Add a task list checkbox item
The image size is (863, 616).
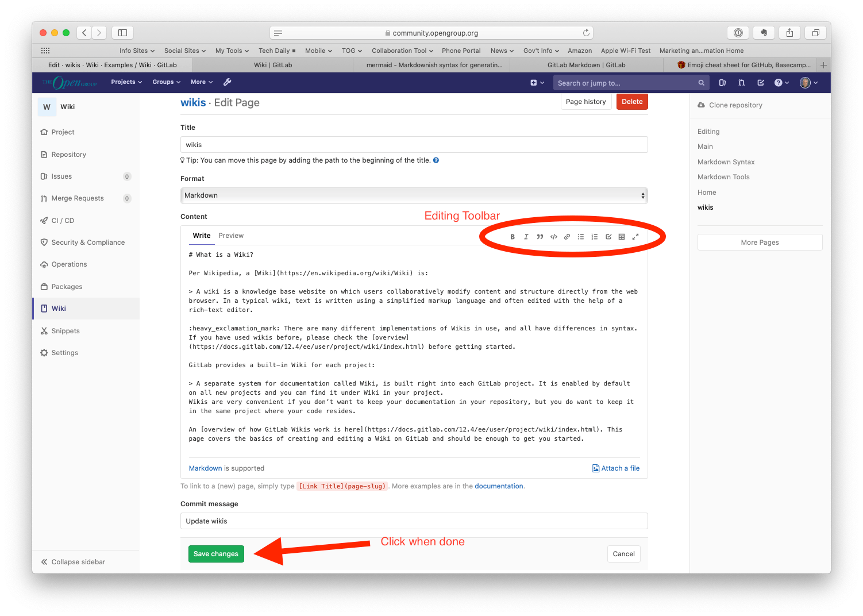click(x=608, y=237)
